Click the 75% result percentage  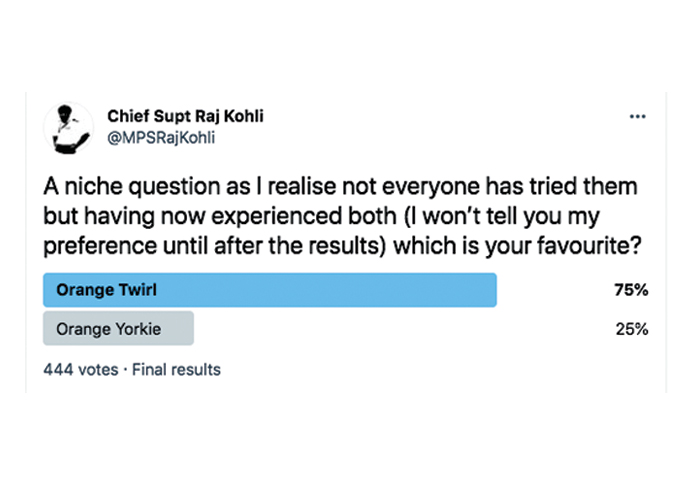tap(631, 290)
